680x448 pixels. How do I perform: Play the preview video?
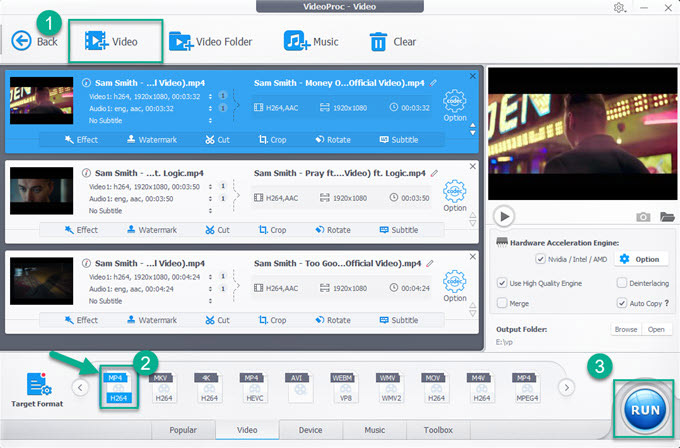[x=504, y=216]
